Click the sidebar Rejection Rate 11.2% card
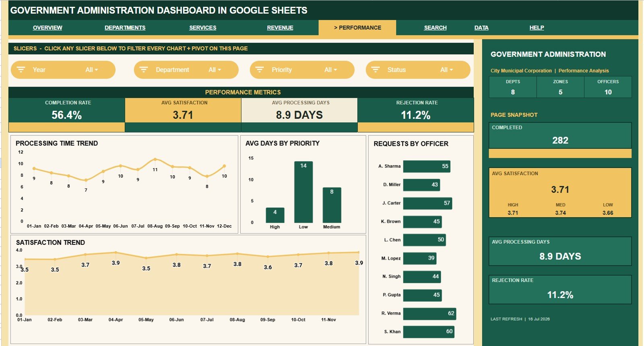The width and height of the screenshot is (644, 346). pyautogui.click(x=560, y=290)
